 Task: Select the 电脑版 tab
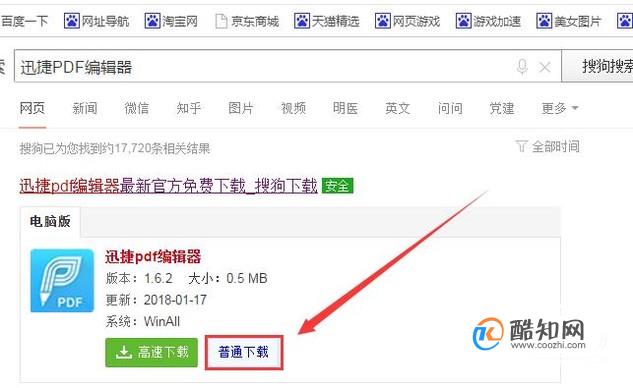click(x=50, y=221)
